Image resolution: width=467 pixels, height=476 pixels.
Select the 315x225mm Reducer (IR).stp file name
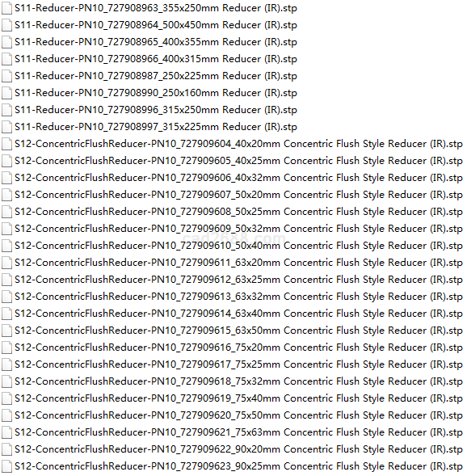[x=156, y=127]
